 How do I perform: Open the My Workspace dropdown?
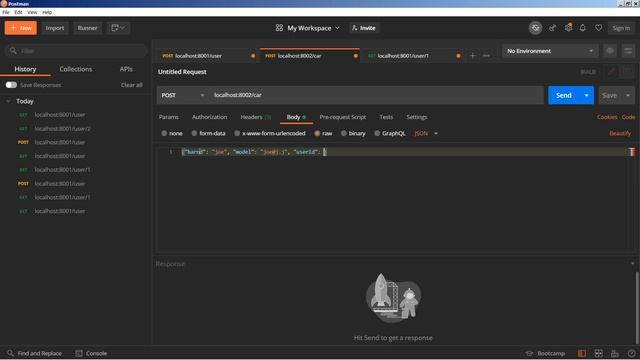(313, 28)
